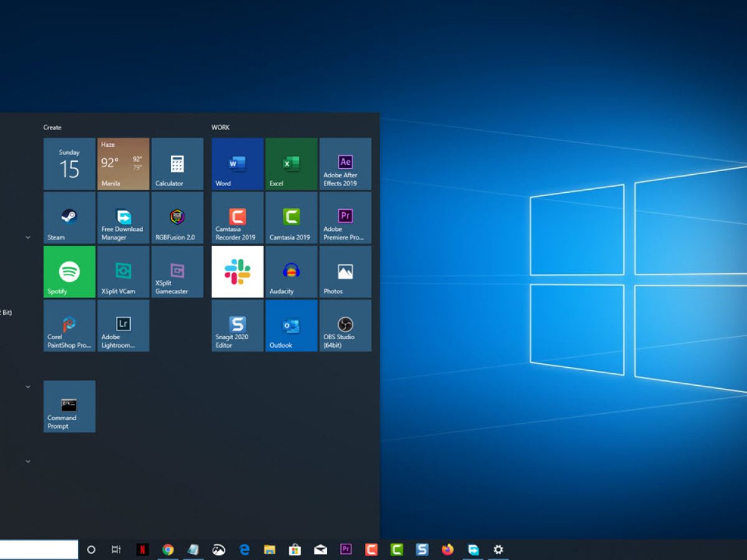Open the Calculator tile
This screenshot has height=560, width=747.
177,164
